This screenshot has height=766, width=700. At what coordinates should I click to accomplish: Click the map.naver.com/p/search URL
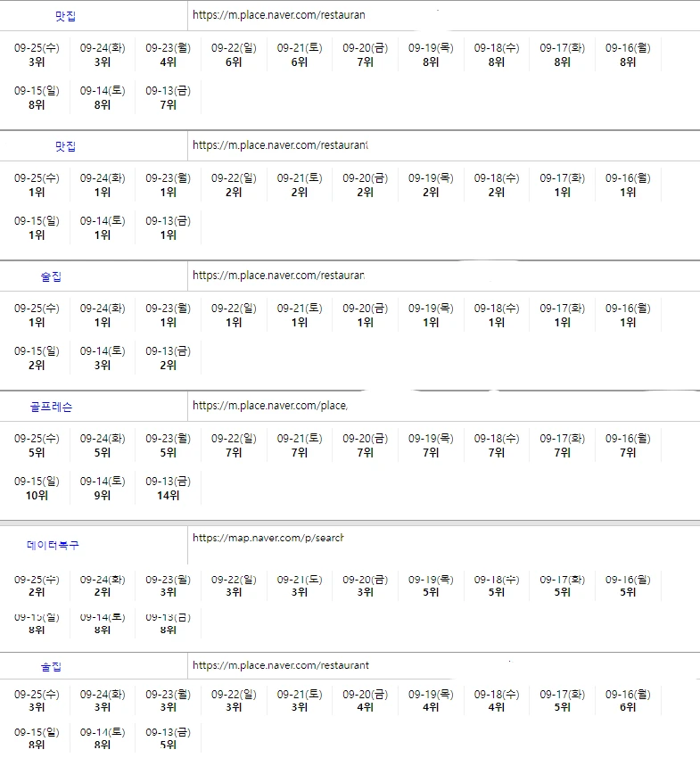tap(268, 538)
